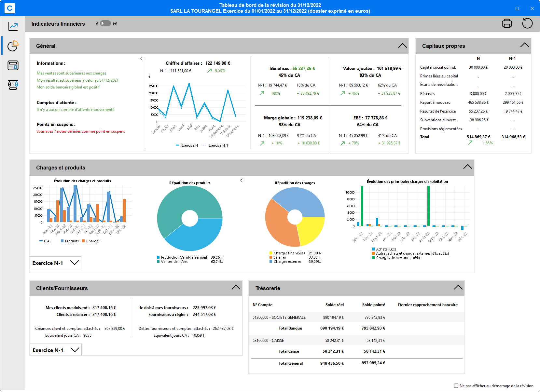540x392 pixels.
Task: Click Exercice N-1 dotted legend swatch
Action: point(204,145)
